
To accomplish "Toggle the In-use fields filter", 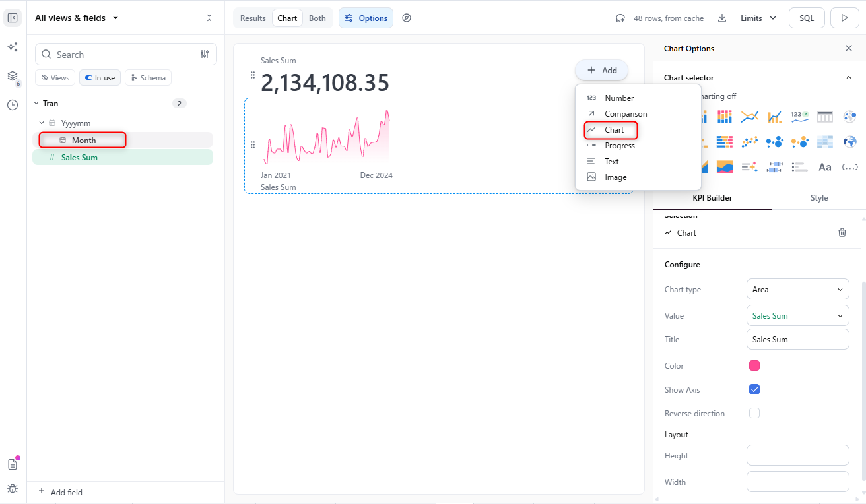I will 100,78.
